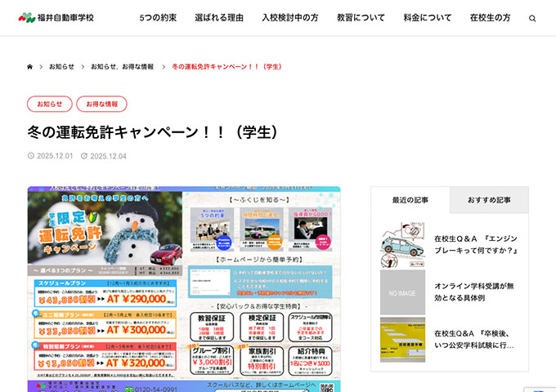556x392 pixels.
Task: Read article オンライン学科受講が無効となる具体例
Action: [474, 292]
